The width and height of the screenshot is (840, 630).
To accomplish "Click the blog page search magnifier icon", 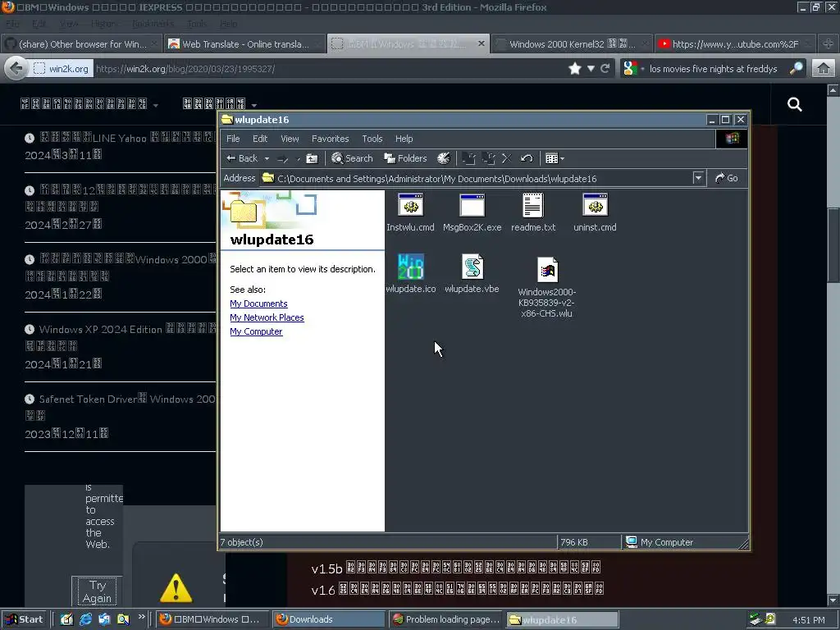I will click(794, 104).
